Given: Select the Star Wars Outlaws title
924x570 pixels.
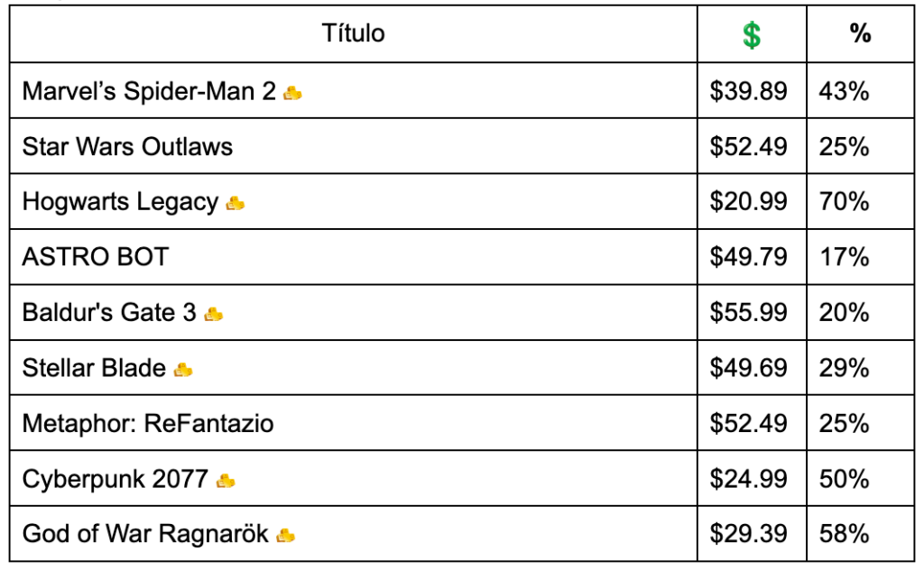Looking at the screenshot, I should pos(127,147).
